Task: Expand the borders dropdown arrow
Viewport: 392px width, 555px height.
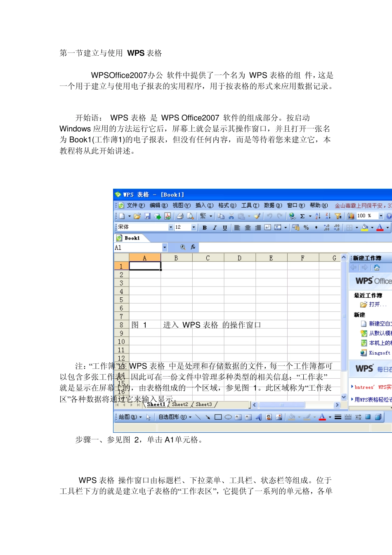Action: click(357, 228)
